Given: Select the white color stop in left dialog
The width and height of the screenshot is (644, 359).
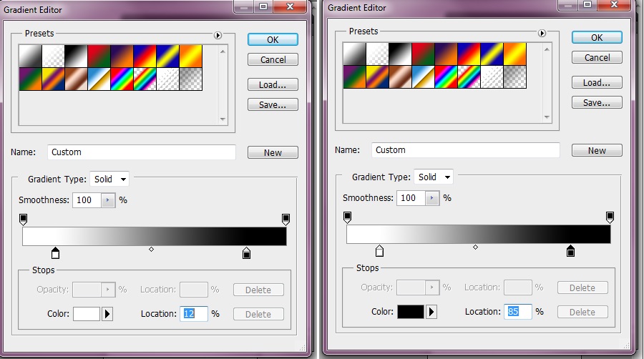Looking at the screenshot, I should (x=55, y=253).
